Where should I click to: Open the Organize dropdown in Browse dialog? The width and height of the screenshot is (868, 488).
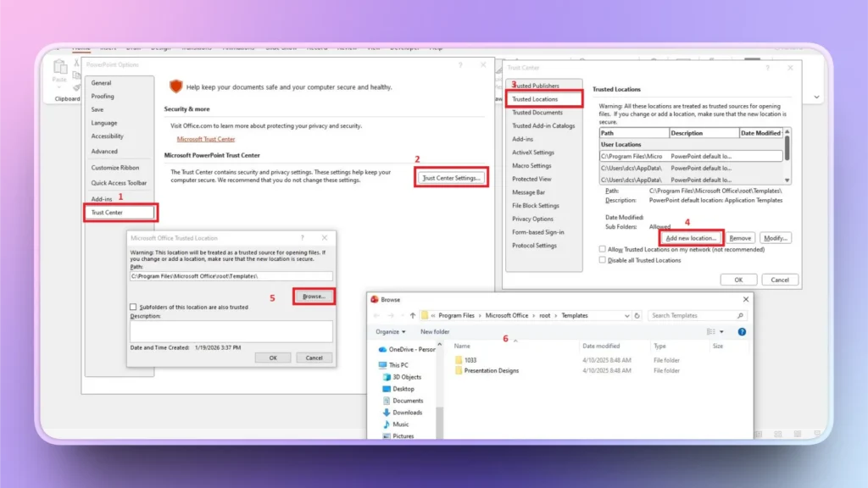[391, 331]
